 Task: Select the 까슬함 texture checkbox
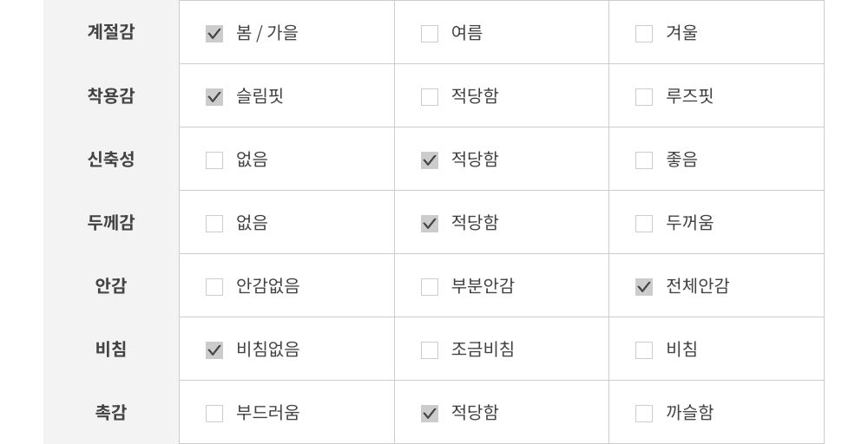pyautogui.click(x=644, y=414)
